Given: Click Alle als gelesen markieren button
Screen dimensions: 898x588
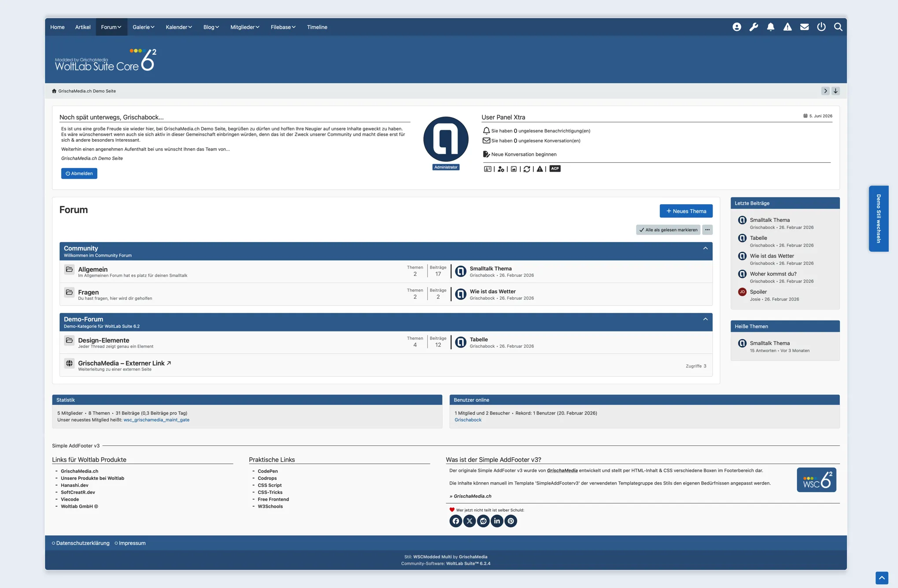Looking at the screenshot, I should pyautogui.click(x=668, y=230).
